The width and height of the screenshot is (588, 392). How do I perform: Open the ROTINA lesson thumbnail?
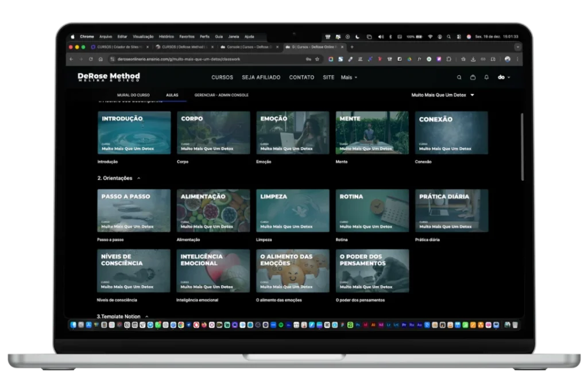point(372,211)
